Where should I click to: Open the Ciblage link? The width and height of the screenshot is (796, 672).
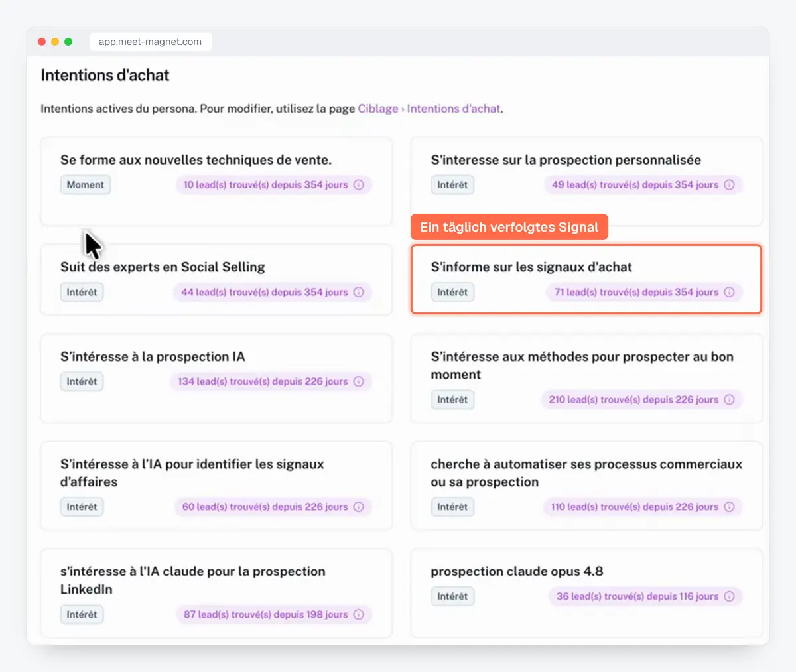378,109
